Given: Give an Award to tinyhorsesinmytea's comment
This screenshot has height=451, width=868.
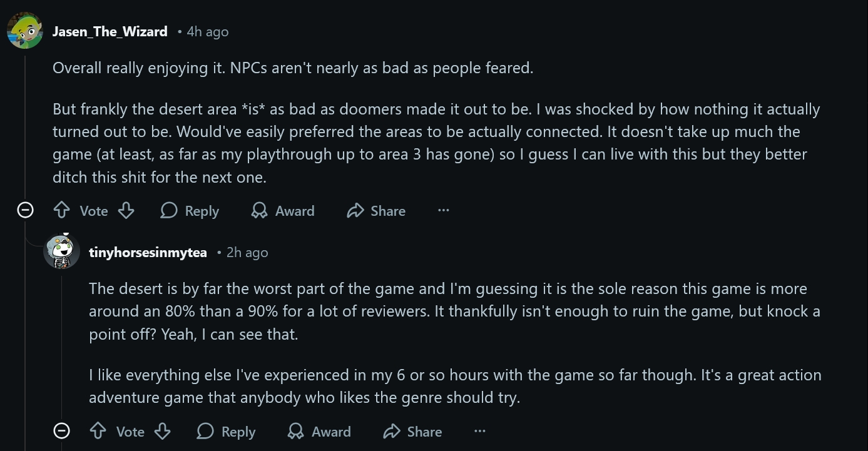Looking at the screenshot, I should 319,432.
